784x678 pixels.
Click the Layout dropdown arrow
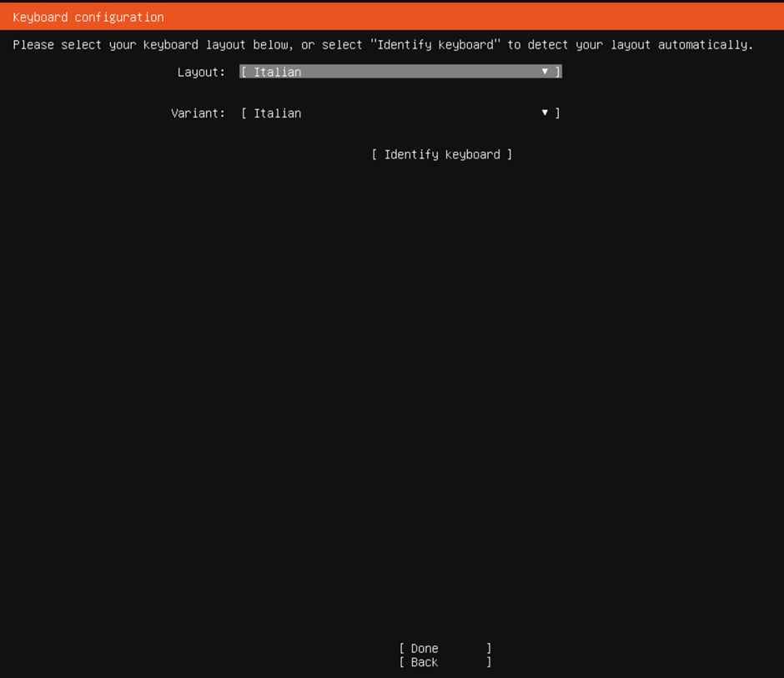[545, 72]
